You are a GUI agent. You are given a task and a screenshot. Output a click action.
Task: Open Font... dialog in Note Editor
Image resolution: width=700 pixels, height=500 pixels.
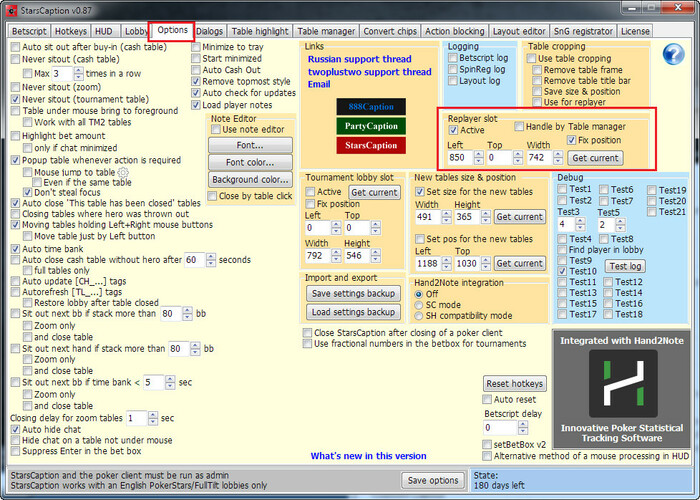click(x=250, y=145)
